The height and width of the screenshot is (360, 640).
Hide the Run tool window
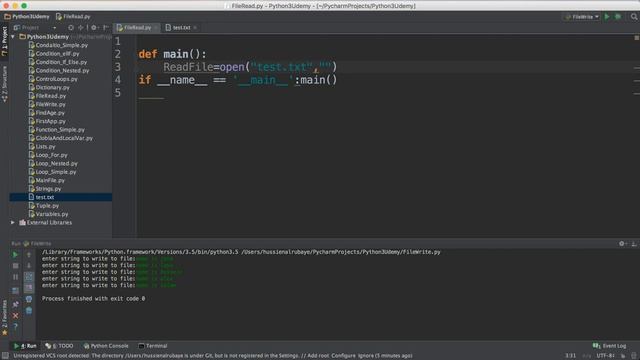(634, 243)
